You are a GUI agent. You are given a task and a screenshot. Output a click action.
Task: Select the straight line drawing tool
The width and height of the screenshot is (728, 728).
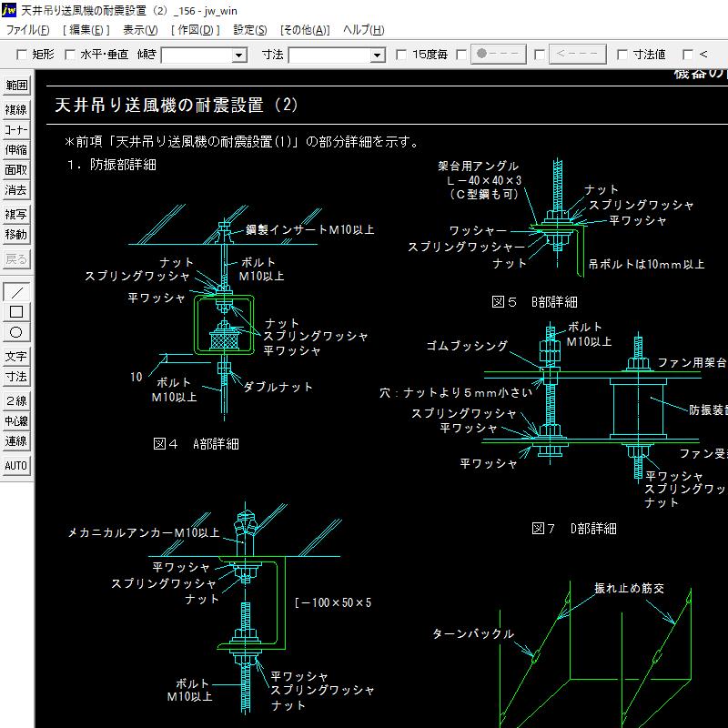click(15, 290)
